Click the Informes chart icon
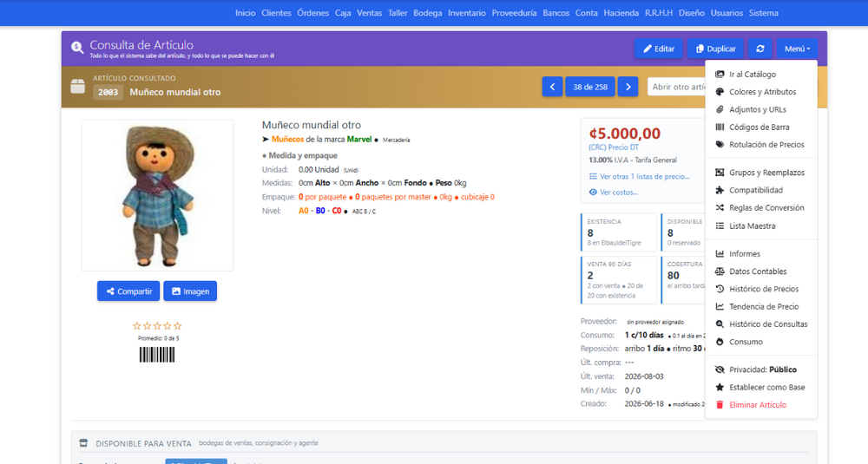The height and width of the screenshot is (464, 868). click(720, 254)
